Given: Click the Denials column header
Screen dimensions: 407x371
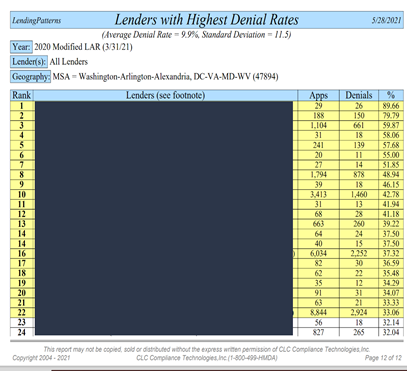Looking at the screenshot, I should [x=359, y=95].
